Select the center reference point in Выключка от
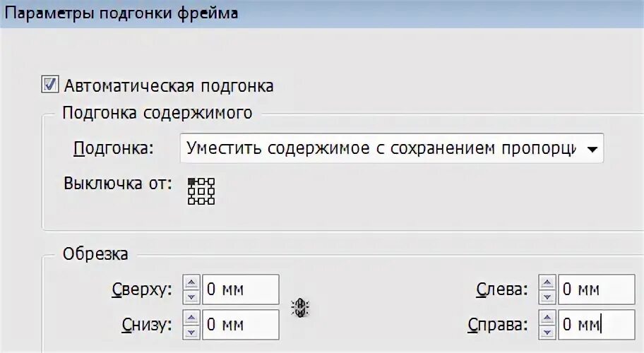644x353 pixels. click(x=201, y=191)
